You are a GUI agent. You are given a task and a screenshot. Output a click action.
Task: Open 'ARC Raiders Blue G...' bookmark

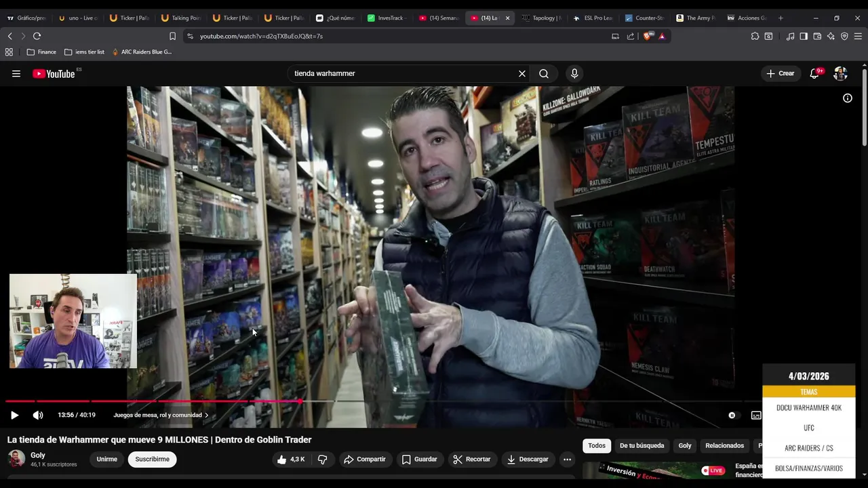point(141,52)
